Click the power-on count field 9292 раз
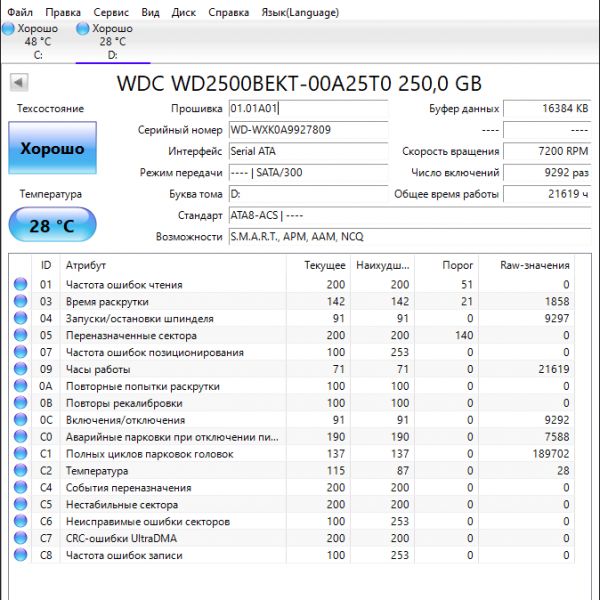 [547, 173]
